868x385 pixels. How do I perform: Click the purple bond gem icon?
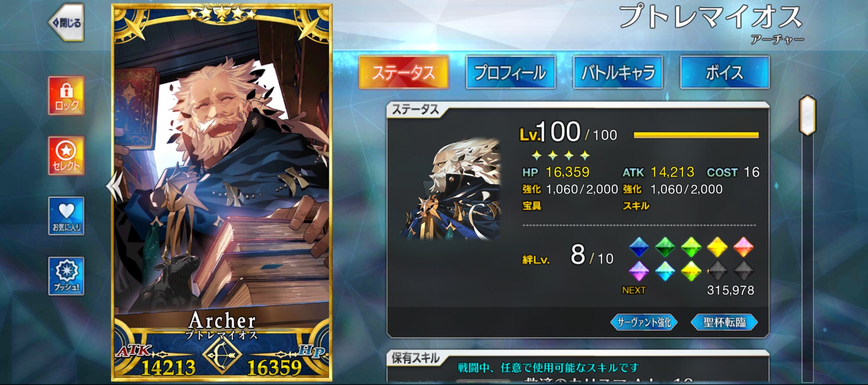pyautogui.click(x=639, y=271)
